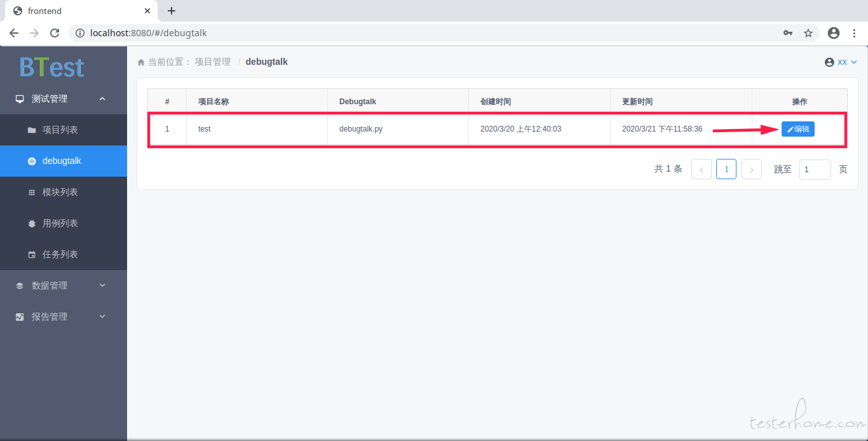Click the browser back arrow
The width and height of the screenshot is (868, 441).
tap(14, 33)
